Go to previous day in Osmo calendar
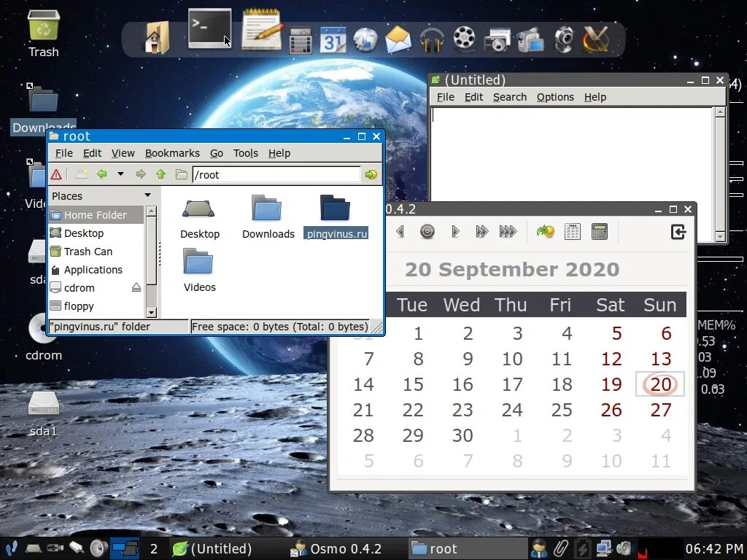This screenshot has width=747, height=560. 400,232
